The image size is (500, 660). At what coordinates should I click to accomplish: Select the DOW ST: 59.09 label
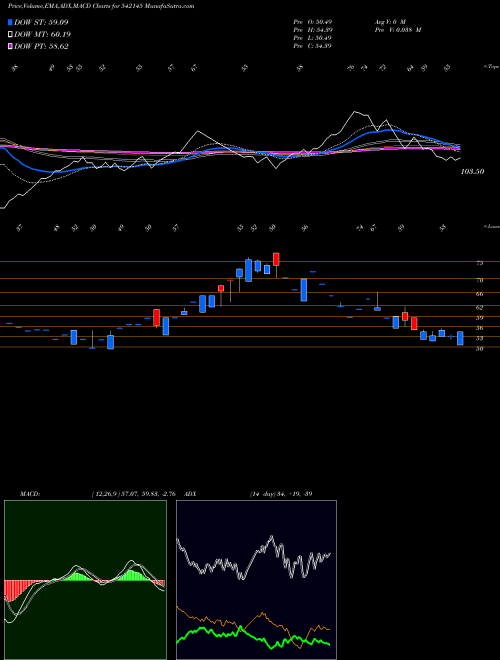[x=41, y=22]
